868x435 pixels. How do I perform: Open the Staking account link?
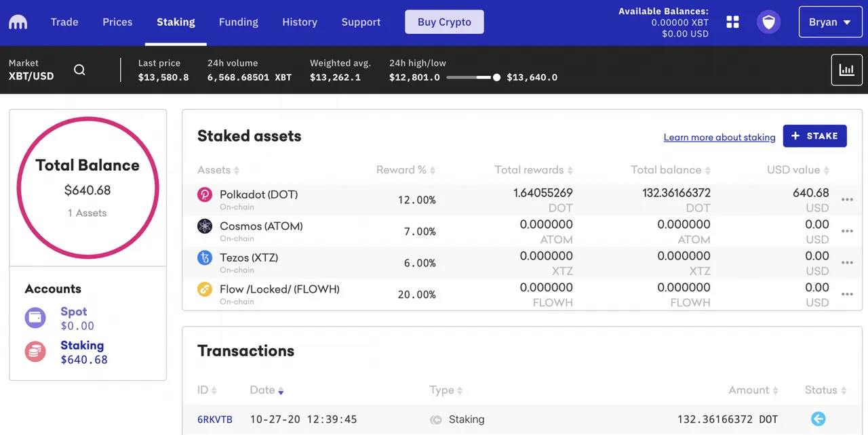(82, 346)
